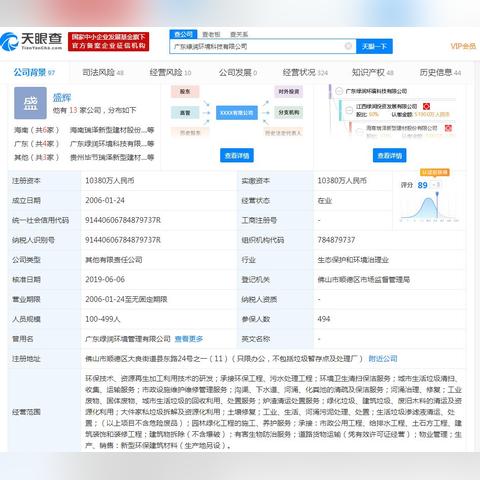Select the 司法风险 tab

(103, 72)
